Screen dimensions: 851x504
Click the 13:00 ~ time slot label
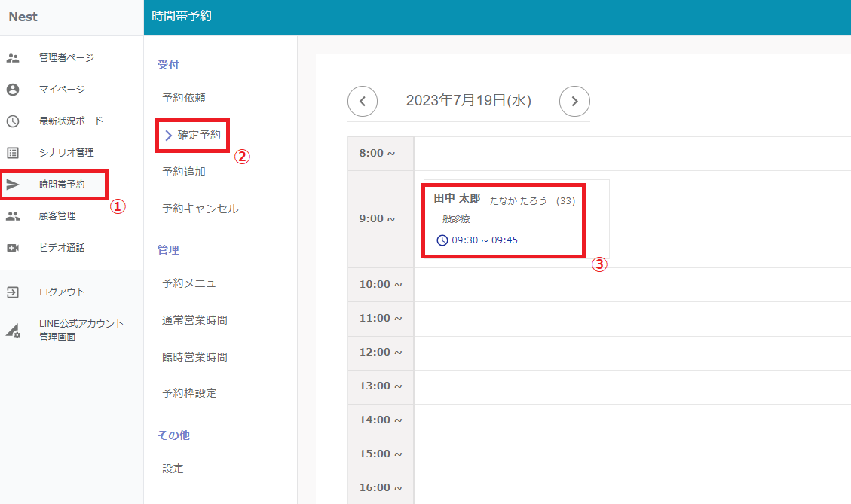click(381, 386)
